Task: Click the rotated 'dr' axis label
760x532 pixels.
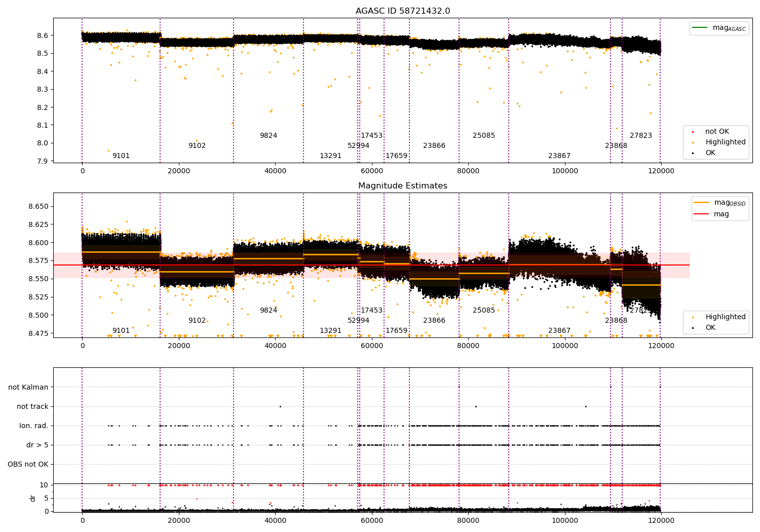Action: (33, 498)
